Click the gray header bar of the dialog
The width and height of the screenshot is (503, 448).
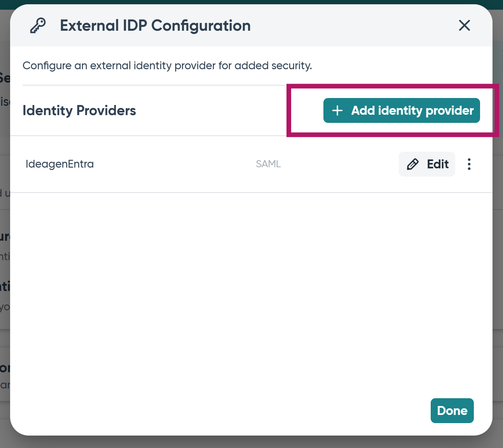pos(350,26)
